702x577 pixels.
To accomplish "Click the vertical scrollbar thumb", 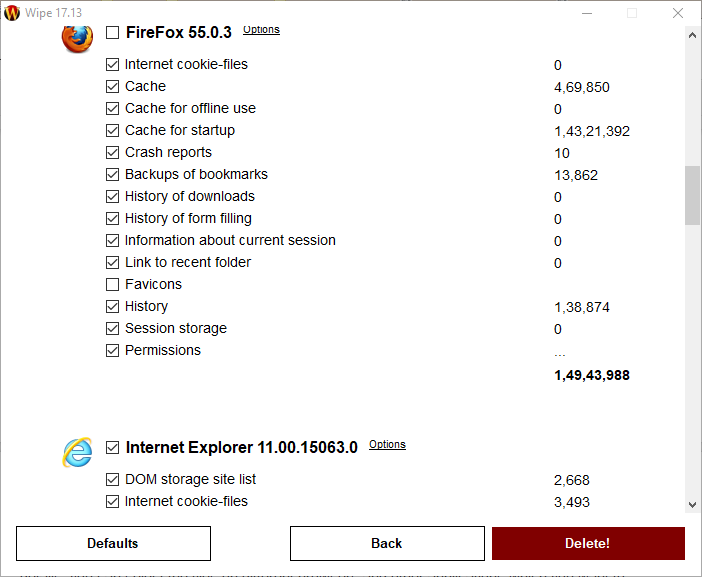I will [x=693, y=195].
